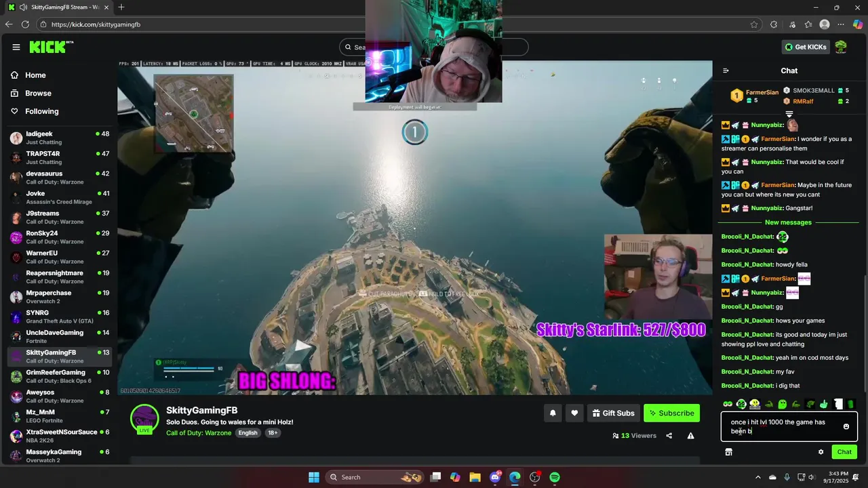Viewport: 868px width, 488px height.
Task: Click the SkittyGamingFB streamer avatar
Action: point(144,419)
